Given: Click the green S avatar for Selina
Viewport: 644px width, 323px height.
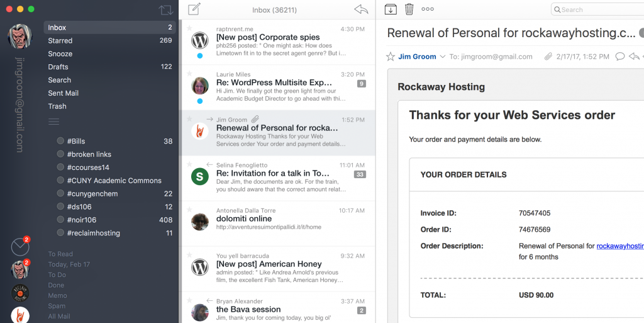Looking at the screenshot, I should pyautogui.click(x=200, y=177).
